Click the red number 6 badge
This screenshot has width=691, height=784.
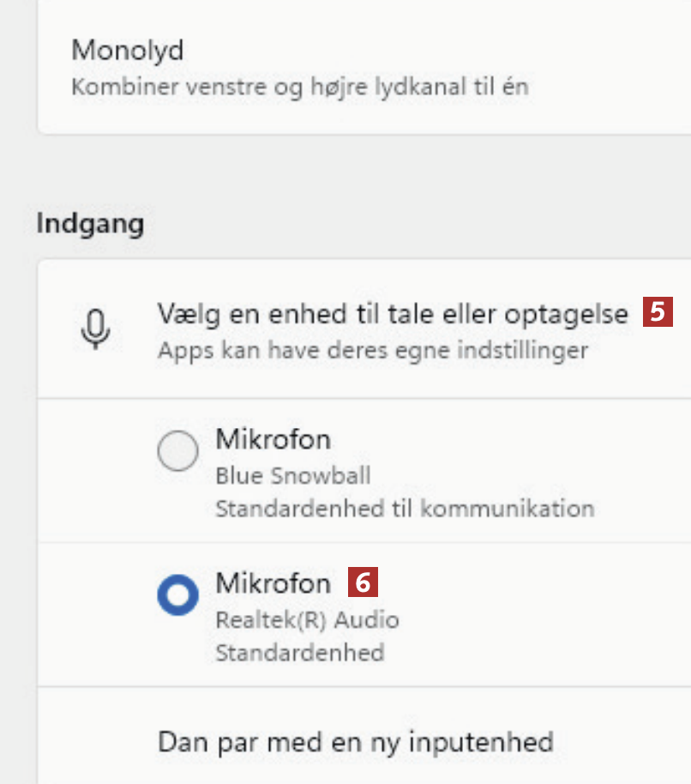pos(363,583)
